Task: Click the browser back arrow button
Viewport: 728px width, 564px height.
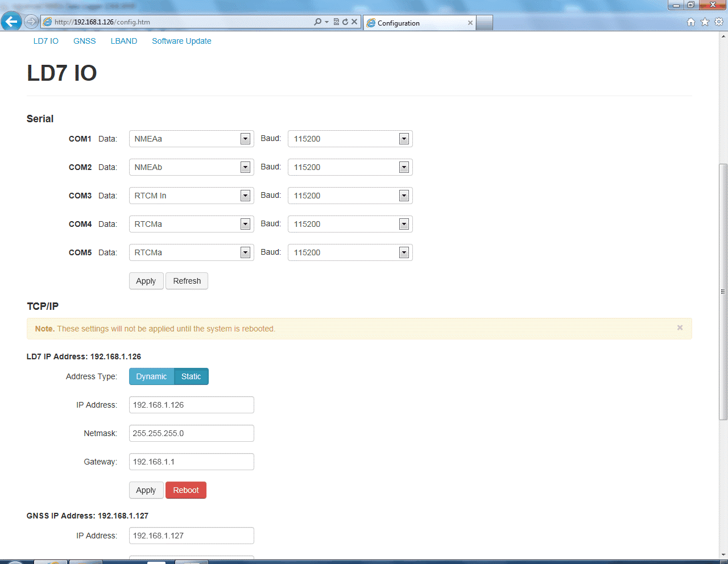Action: coord(11,22)
